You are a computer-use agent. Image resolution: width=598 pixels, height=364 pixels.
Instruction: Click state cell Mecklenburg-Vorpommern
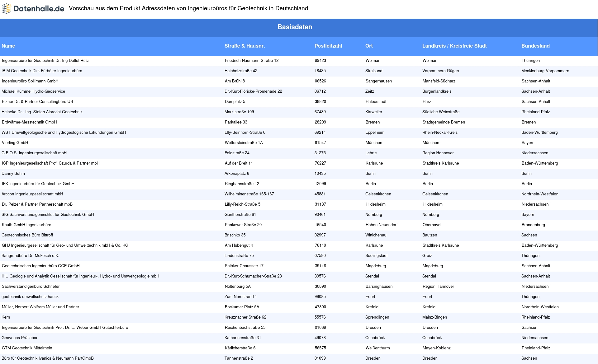pos(545,71)
